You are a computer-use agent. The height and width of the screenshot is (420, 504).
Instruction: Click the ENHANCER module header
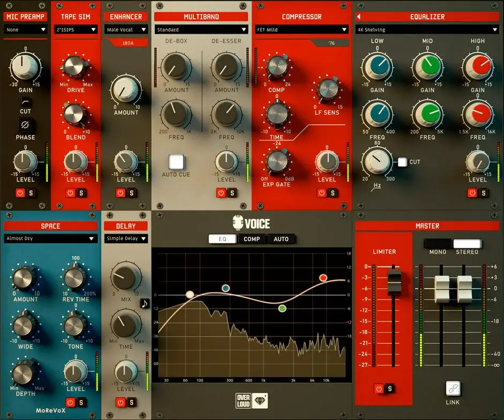click(126, 17)
